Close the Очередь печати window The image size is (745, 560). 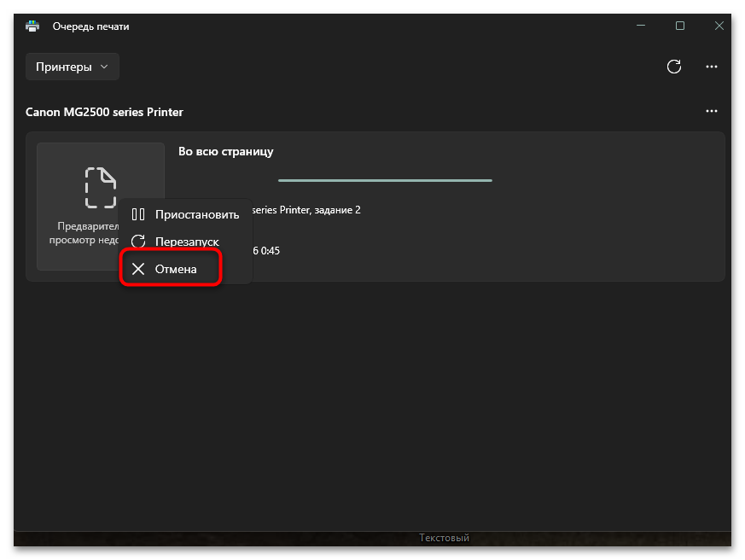coord(719,26)
